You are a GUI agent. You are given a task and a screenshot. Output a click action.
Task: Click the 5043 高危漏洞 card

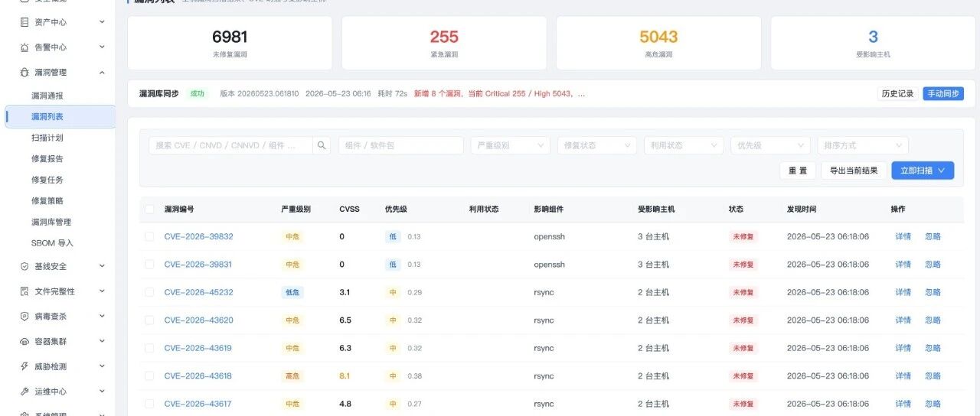pyautogui.click(x=658, y=43)
